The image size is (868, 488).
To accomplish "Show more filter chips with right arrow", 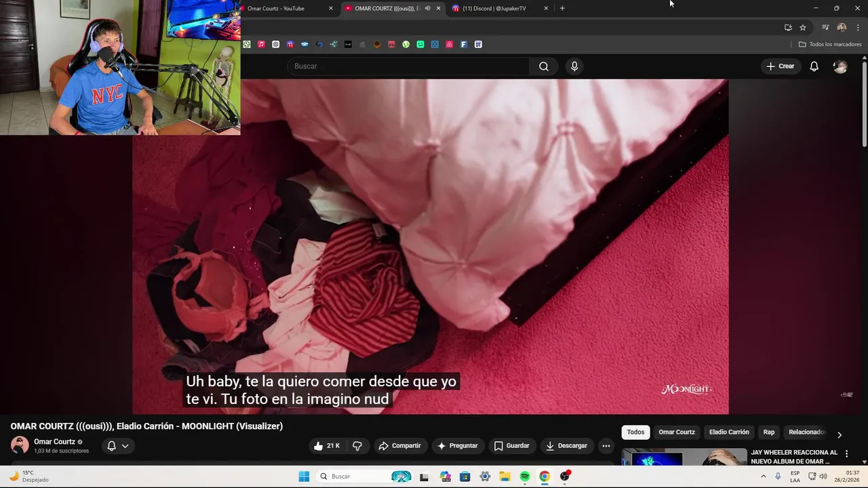I will 839,435.
